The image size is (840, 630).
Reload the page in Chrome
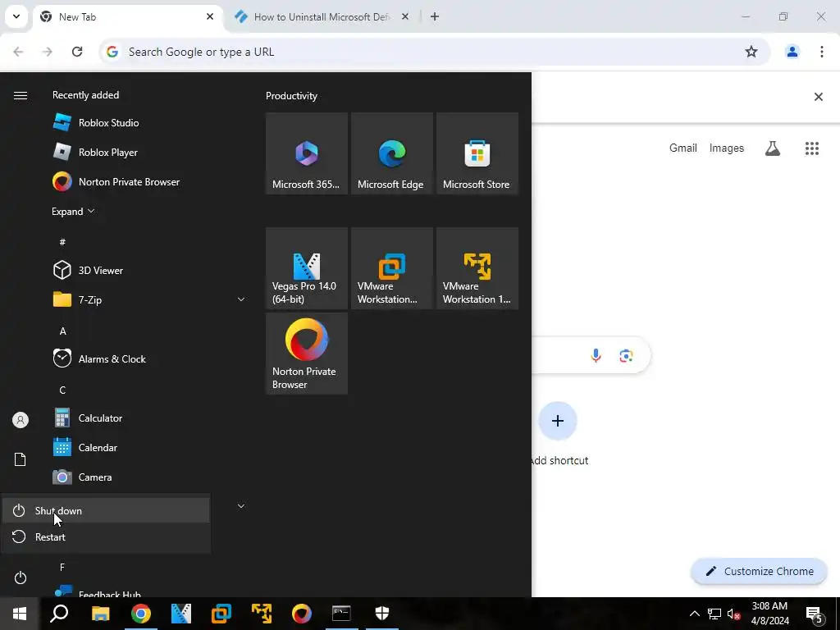pos(77,52)
